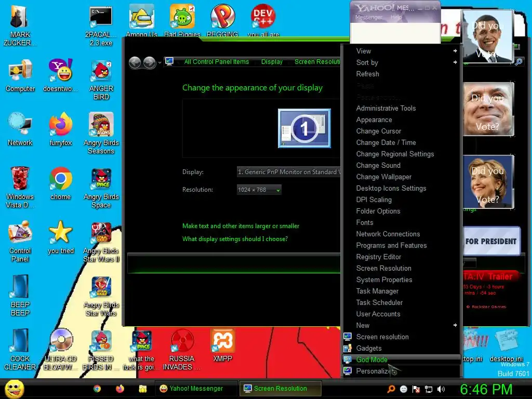
Task: Launch the furryfox Firefox shortcut
Action: [x=60, y=129]
